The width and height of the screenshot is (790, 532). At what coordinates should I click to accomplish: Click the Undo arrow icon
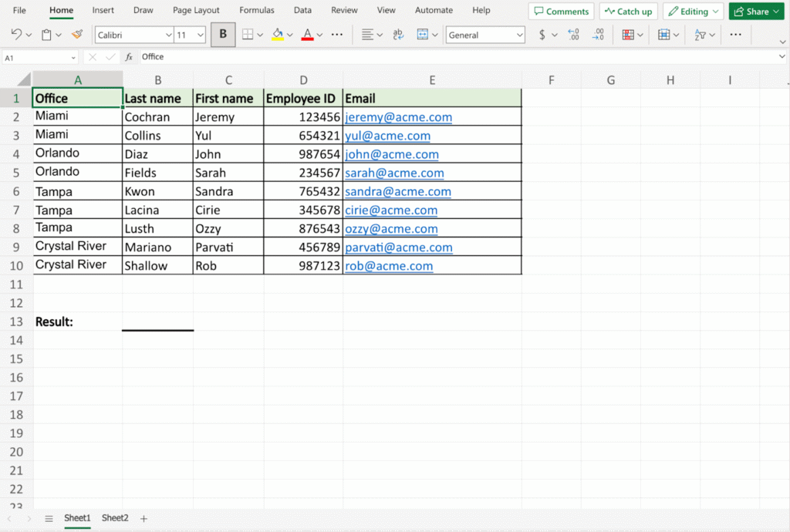[x=16, y=34]
